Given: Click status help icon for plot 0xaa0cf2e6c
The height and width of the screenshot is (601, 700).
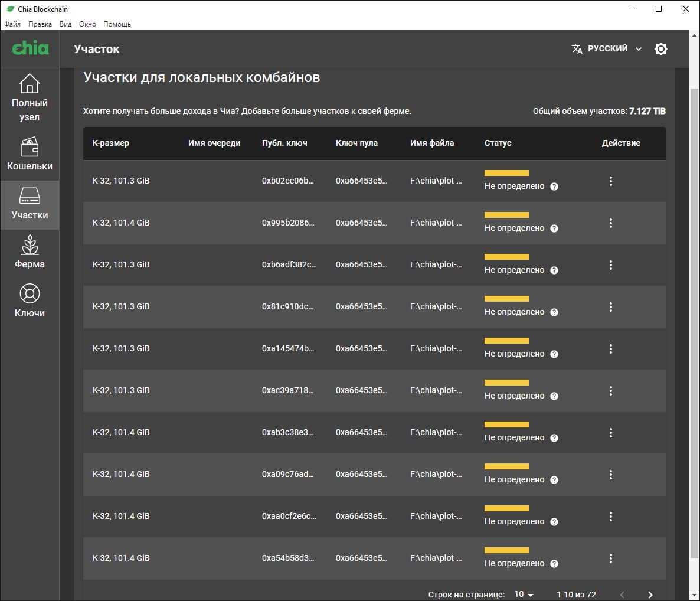Looking at the screenshot, I should click(554, 522).
